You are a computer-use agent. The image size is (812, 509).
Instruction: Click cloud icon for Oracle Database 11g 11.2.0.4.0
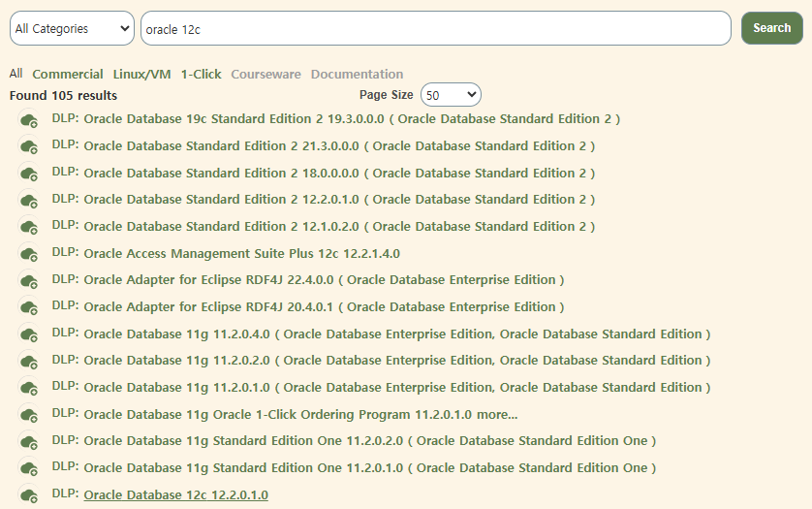(x=29, y=334)
